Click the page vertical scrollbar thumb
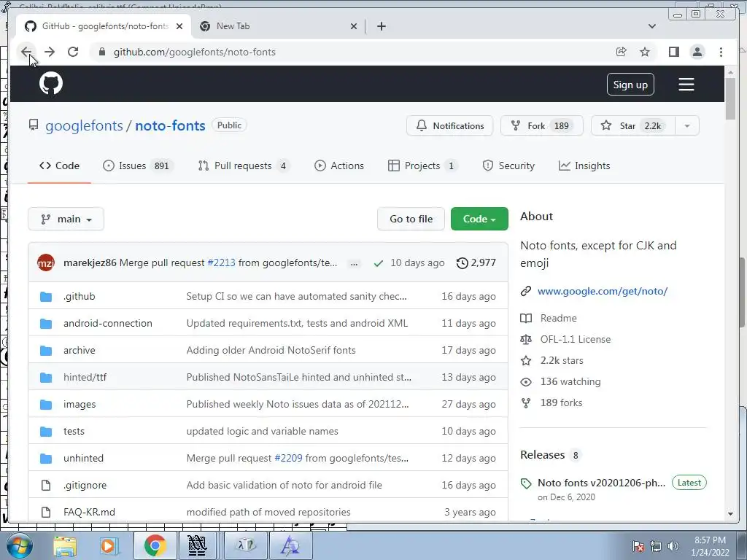747x560 pixels. 730,98
